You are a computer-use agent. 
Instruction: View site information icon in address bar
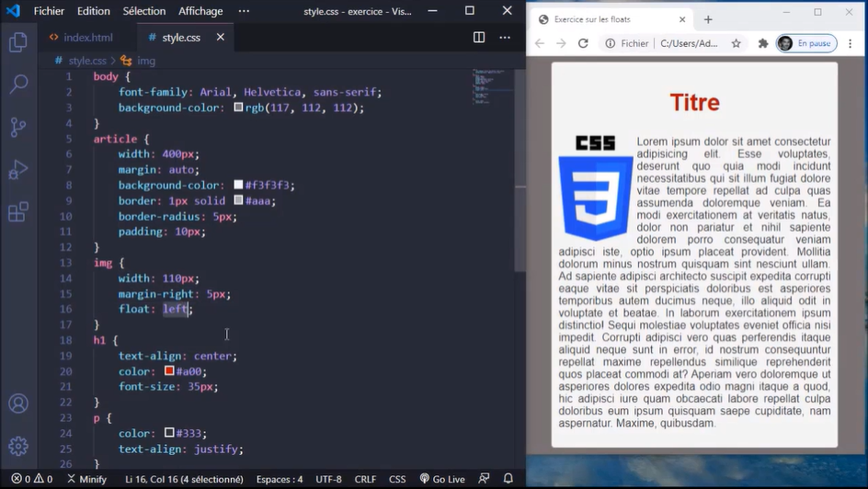click(x=610, y=43)
